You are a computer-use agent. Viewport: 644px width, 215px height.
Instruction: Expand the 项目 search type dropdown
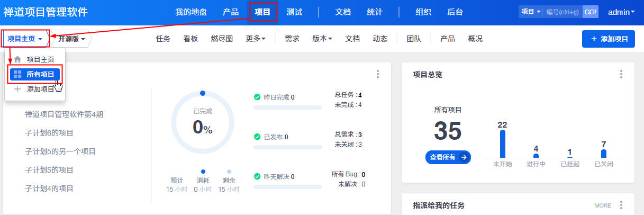pyautogui.click(x=531, y=12)
